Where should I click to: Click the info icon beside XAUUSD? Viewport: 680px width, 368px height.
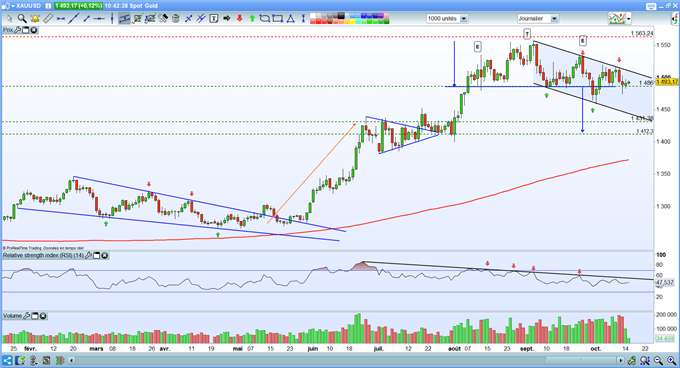(48, 6)
